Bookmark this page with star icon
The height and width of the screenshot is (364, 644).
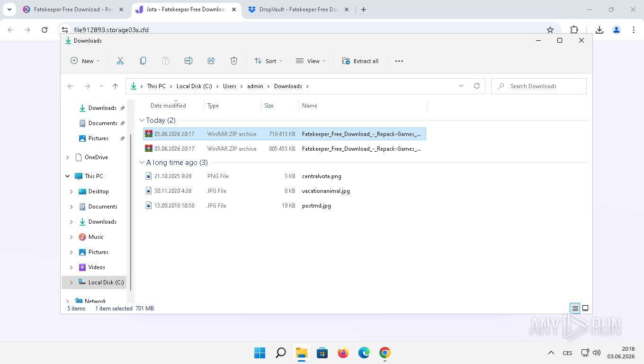point(550,30)
